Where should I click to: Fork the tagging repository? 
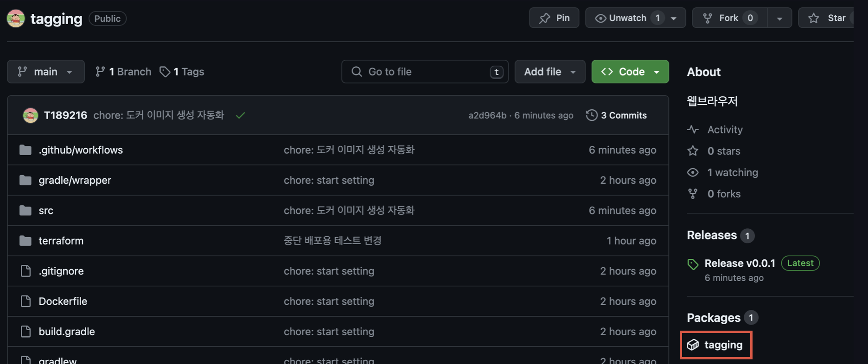[729, 18]
